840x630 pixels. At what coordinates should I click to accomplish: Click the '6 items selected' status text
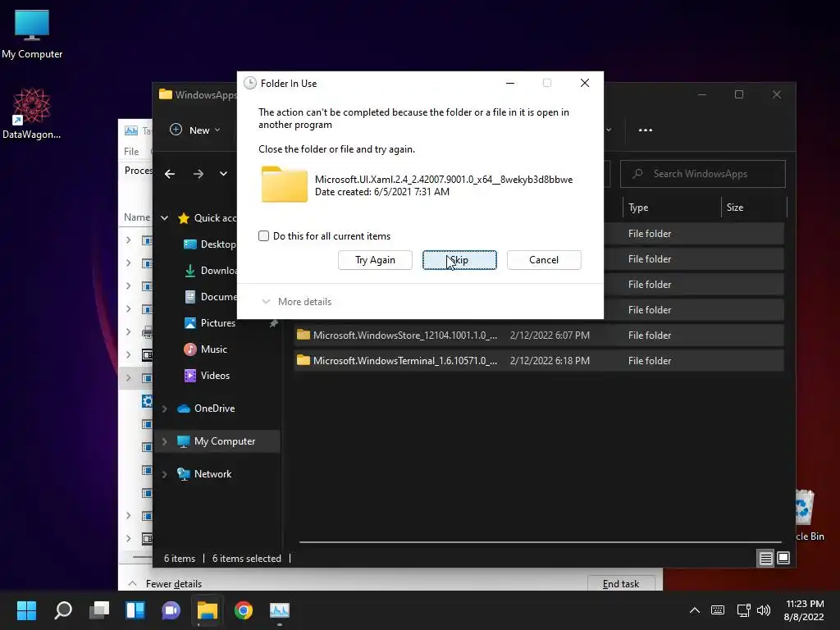point(246,558)
